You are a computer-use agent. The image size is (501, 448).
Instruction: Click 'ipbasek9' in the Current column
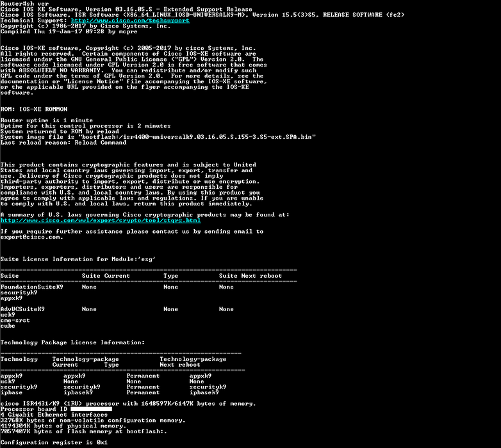pyautogui.click(x=78, y=392)
